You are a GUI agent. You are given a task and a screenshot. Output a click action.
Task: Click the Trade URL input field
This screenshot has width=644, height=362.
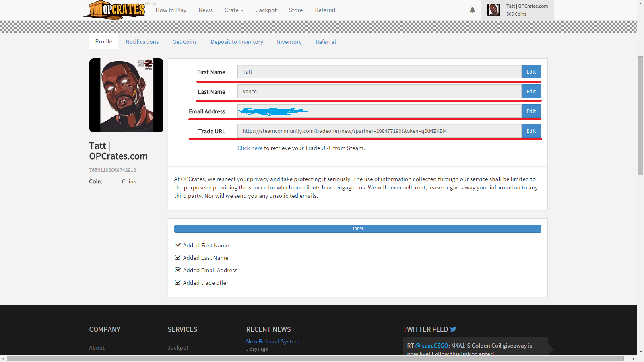click(x=380, y=131)
